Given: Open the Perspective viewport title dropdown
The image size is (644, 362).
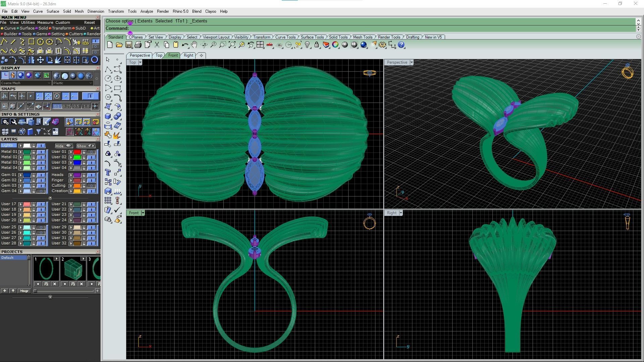Looking at the screenshot, I should pos(412,62).
